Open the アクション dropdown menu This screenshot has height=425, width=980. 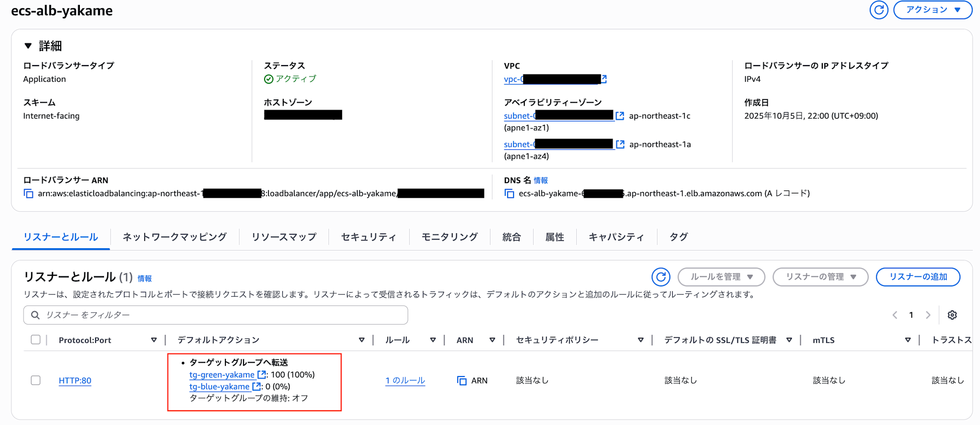pyautogui.click(x=932, y=10)
